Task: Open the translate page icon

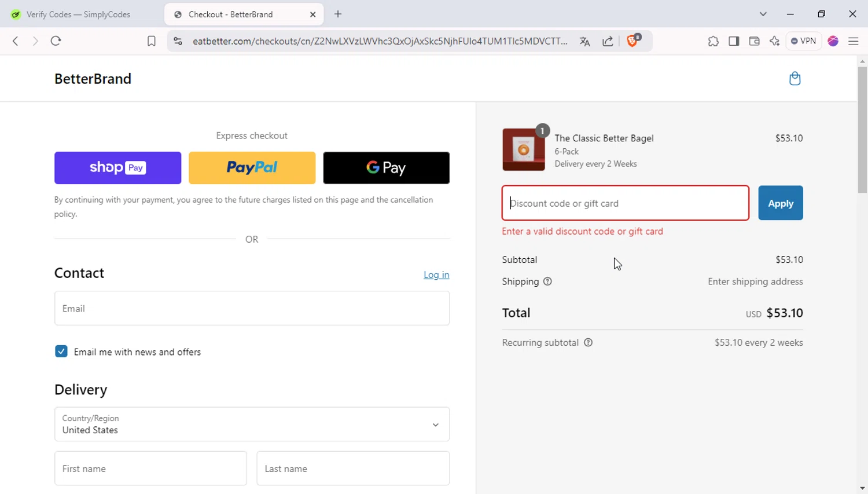Action: click(x=584, y=41)
